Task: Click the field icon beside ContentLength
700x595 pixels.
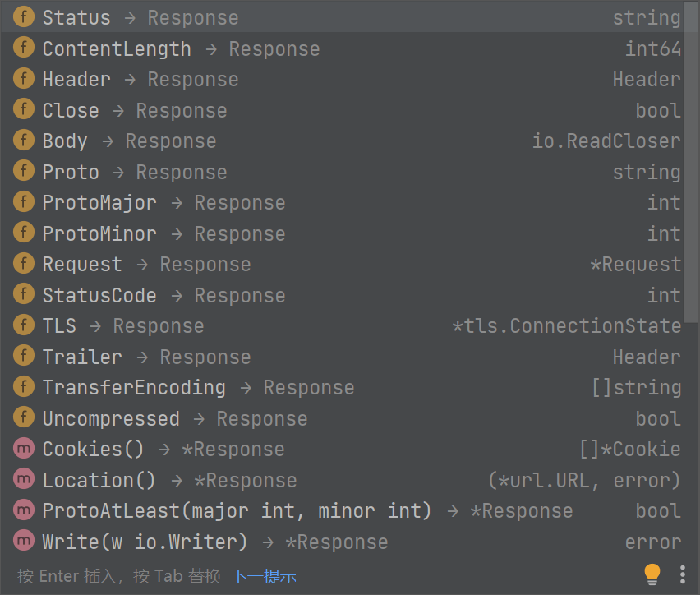Action: point(24,48)
